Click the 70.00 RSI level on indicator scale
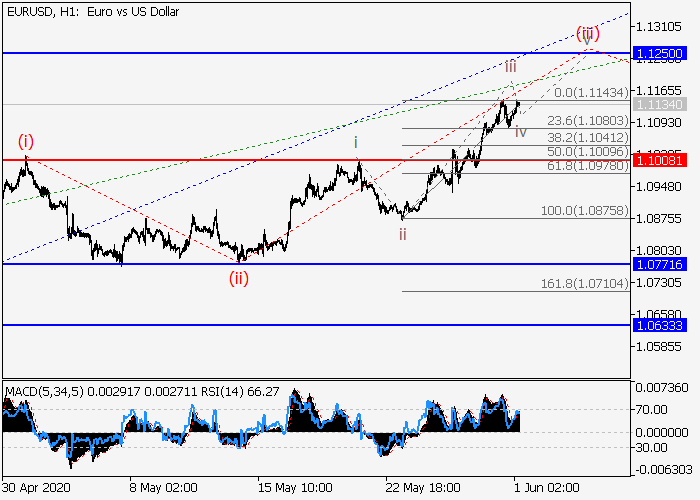Screen dimensions: 700x500 point(656,409)
